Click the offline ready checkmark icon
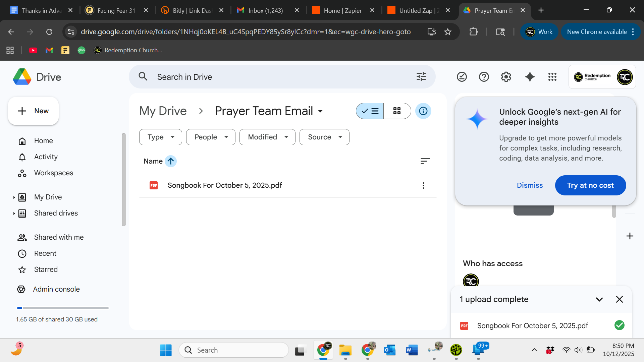Viewport: 644px width, 362px height. (x=462, y=77)
